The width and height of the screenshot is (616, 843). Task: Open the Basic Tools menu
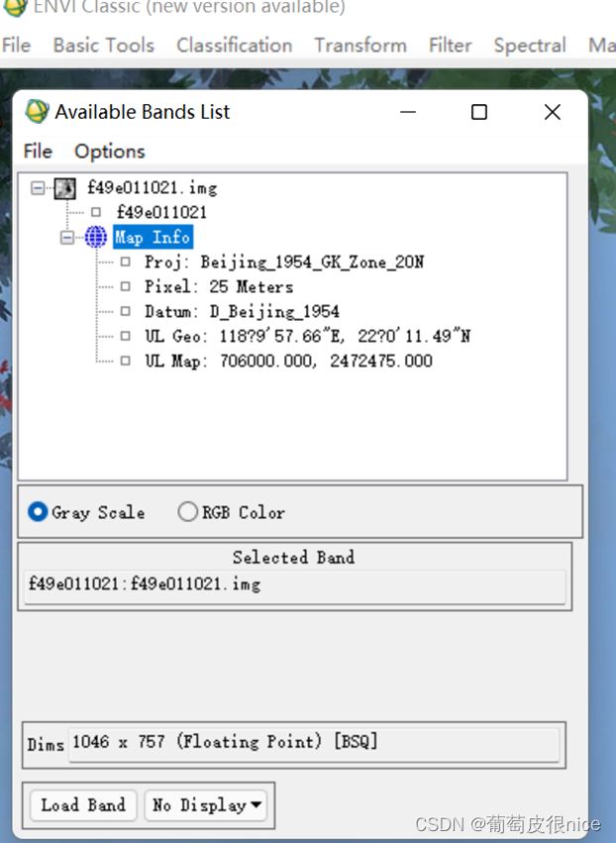pos(103,46)
